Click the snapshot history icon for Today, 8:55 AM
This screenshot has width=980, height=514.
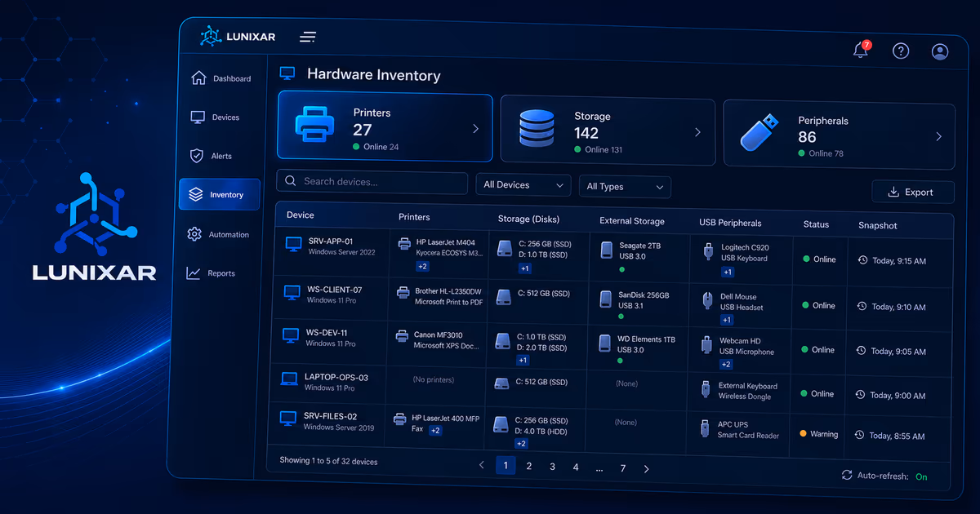coord(861,436)
